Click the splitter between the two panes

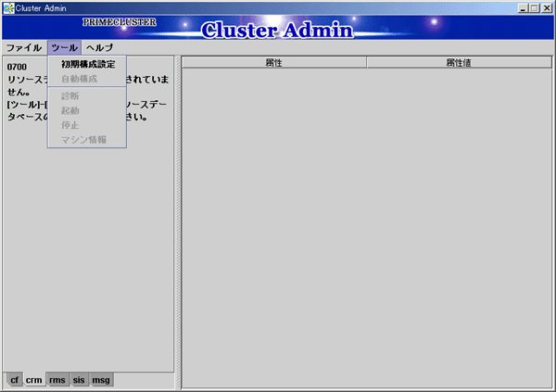(178, 221)
